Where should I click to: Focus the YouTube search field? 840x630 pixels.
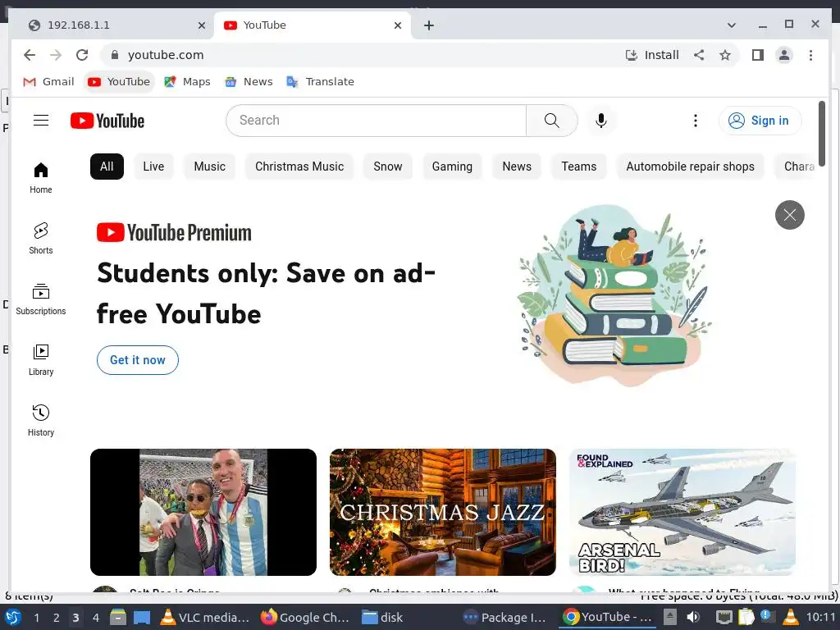[x=376, y=121]
